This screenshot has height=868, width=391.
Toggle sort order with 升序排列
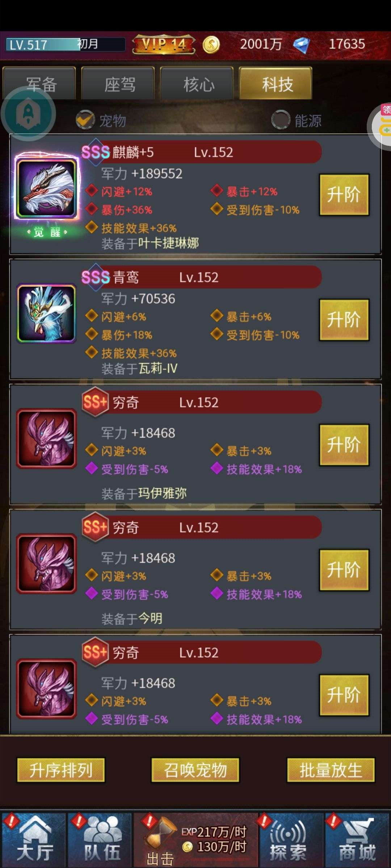(61, 770)
